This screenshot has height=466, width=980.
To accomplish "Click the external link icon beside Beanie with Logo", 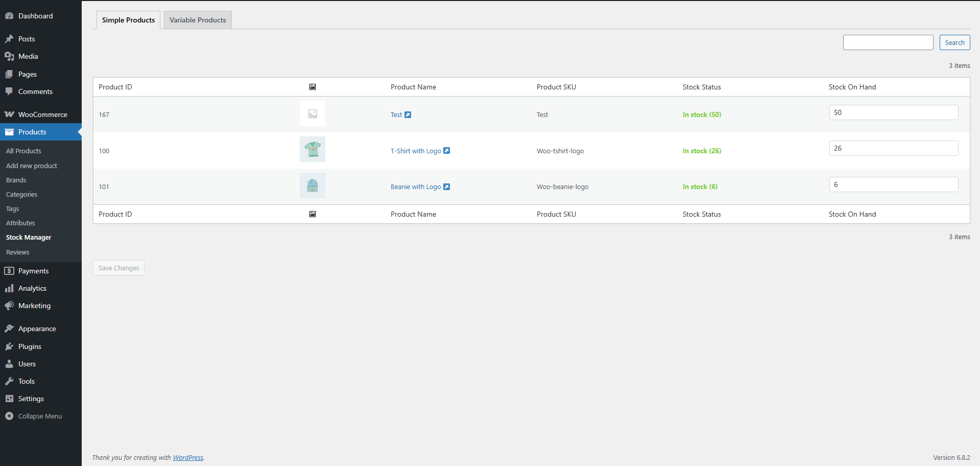I will click(x=446, y=187).
